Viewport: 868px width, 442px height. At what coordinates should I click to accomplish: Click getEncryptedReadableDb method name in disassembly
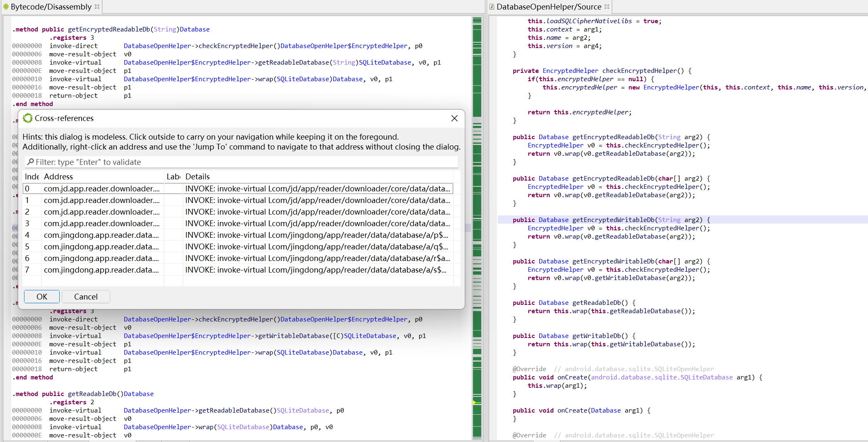[109, 29]
